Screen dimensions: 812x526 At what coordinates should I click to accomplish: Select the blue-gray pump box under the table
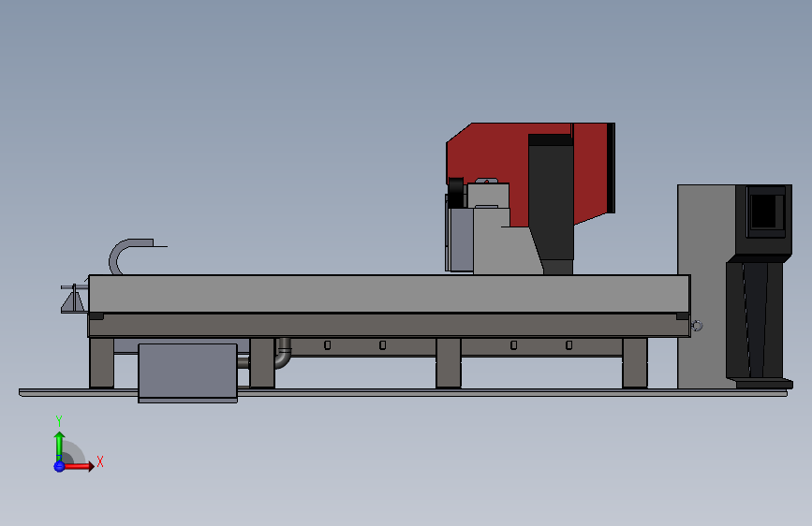(x=187, y=373)
